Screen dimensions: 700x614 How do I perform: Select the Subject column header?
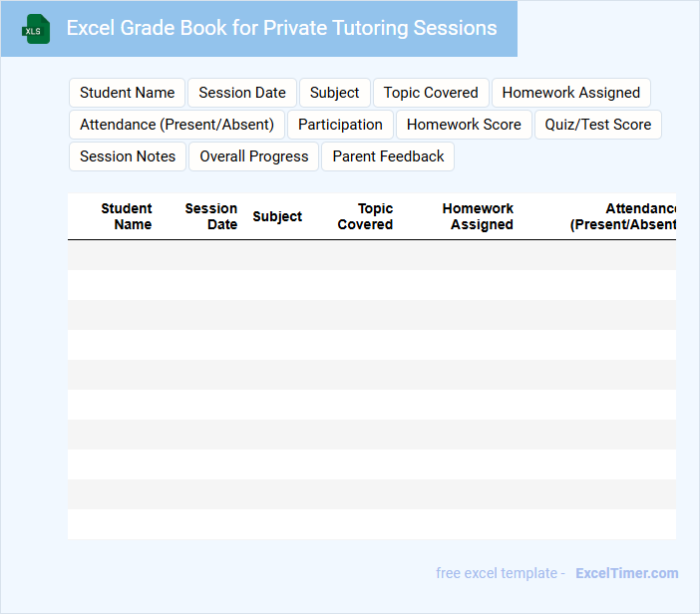277,216
